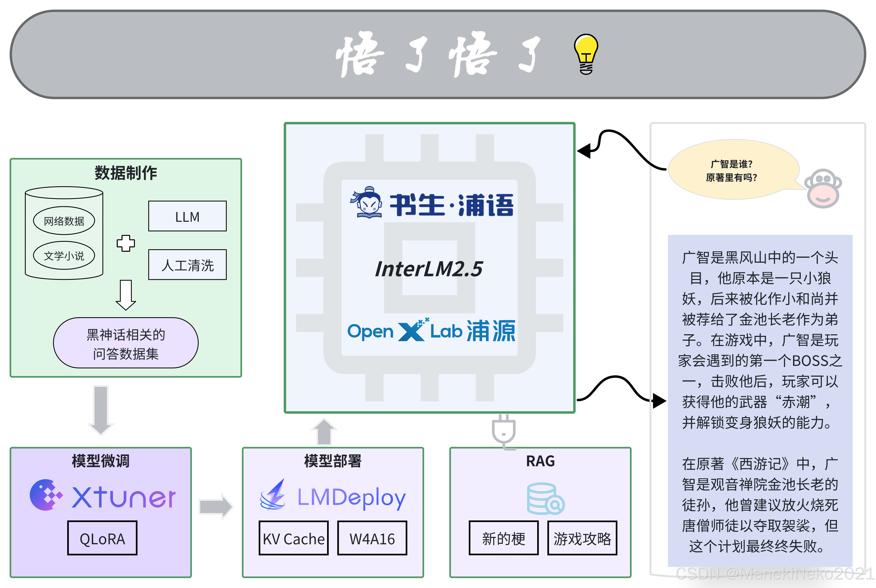Click the down arrow above 黑神话 dataset
This screenshot has width=876, height=588.
click(x=126, y=295)
